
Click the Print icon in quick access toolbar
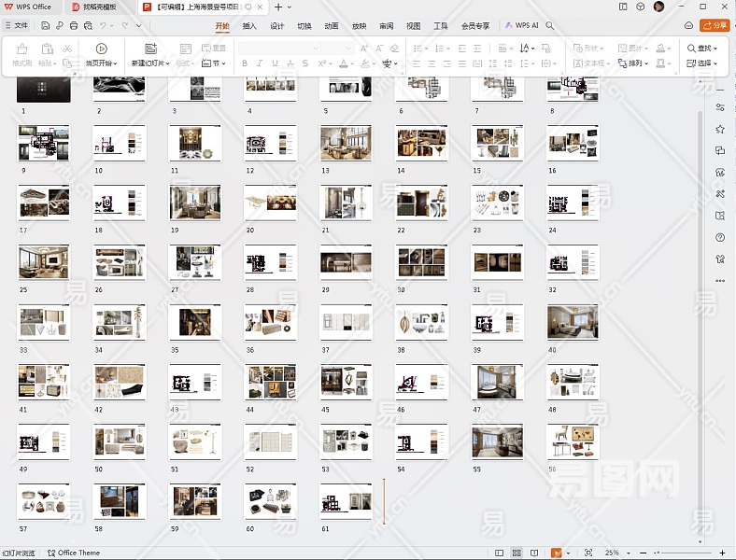[x=73, y=26]
